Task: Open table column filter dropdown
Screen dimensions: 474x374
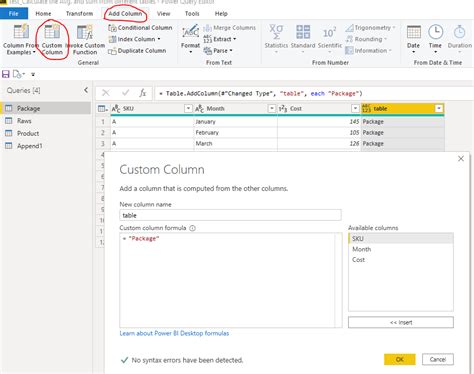Action: point(439,108)
